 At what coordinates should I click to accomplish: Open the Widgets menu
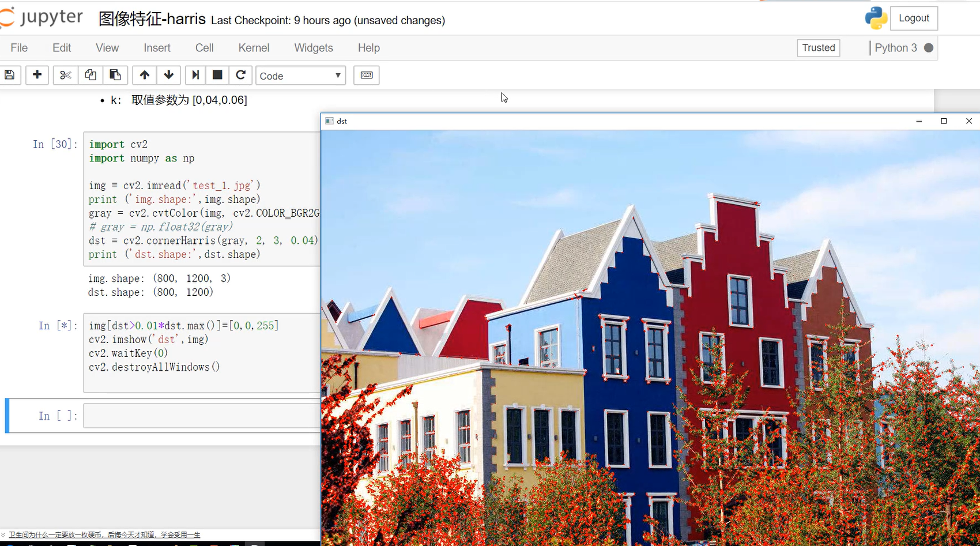pyautogui.click(x=314, y=48)
